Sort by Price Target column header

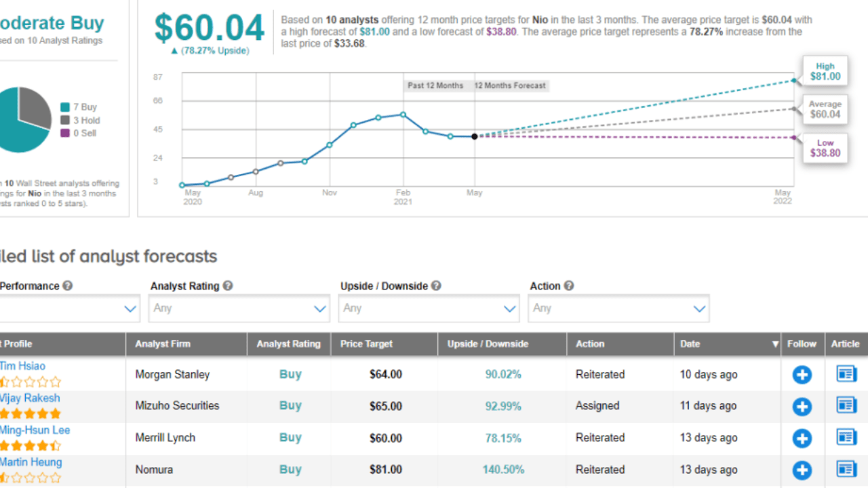click(x=366, y=344)
